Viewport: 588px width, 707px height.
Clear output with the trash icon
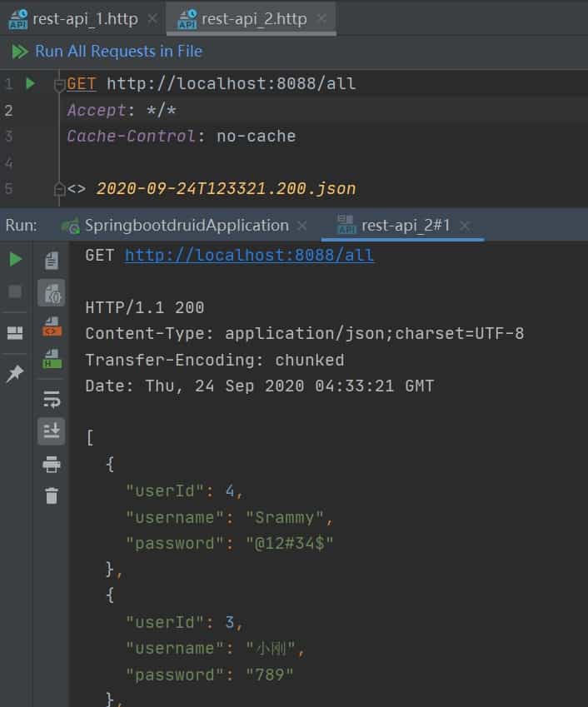click(x=52, y=495)
